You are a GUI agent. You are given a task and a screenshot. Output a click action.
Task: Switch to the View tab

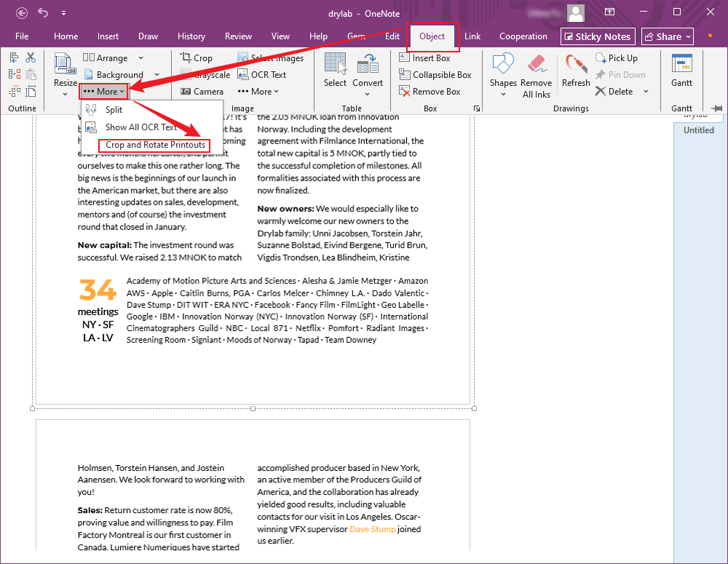pos(280,36)
